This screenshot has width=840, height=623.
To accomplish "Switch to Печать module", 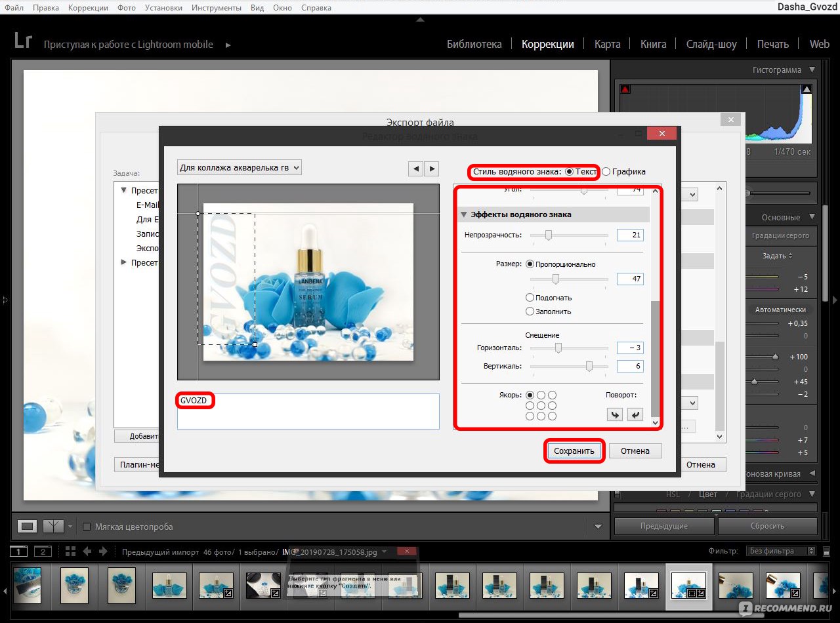I will pos(772,44).
